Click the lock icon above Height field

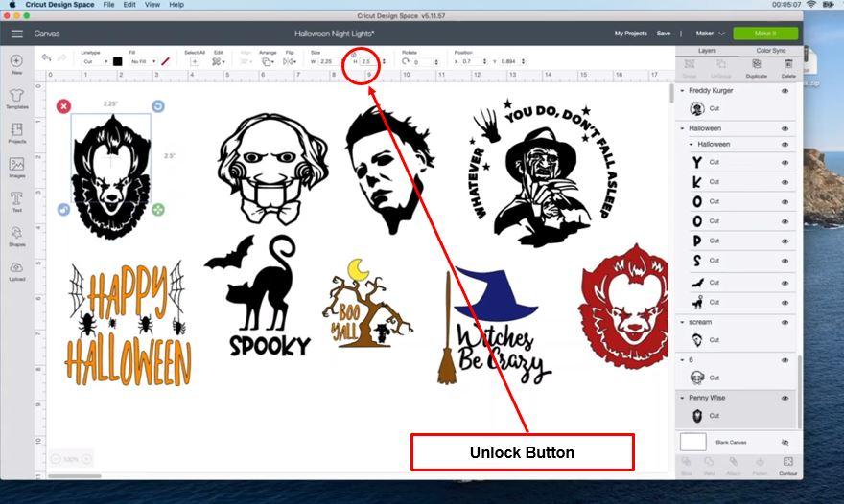[354, 55]
